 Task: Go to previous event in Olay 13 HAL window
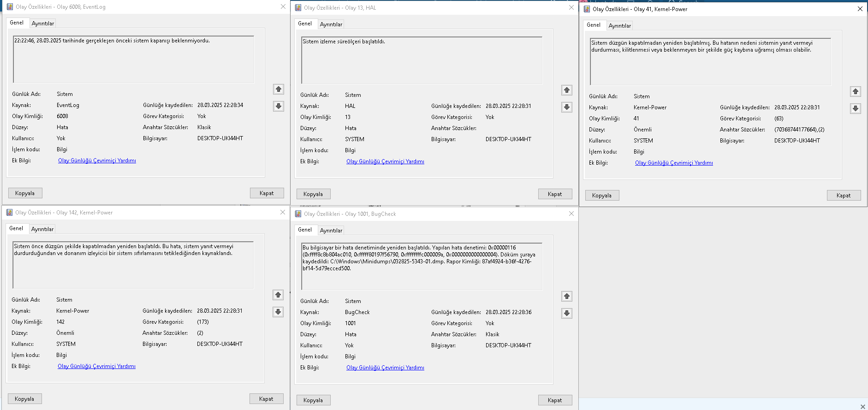click(567, 90)
